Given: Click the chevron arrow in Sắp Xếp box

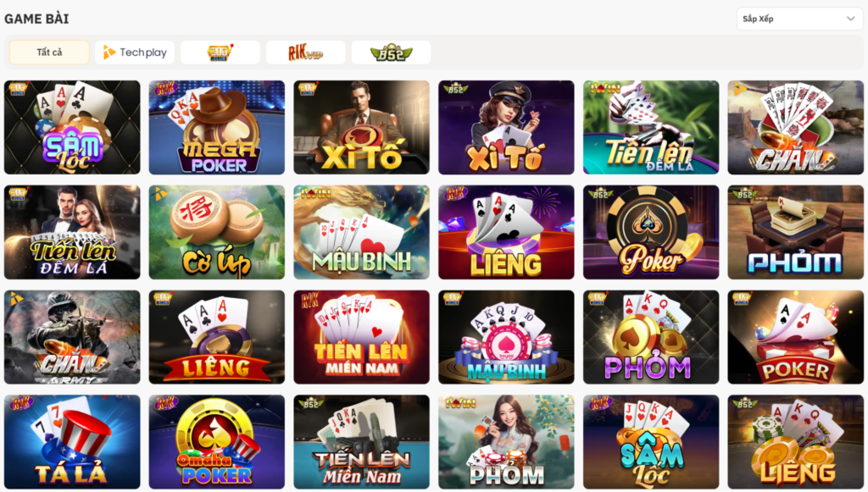Looking at the screenshot, I should (850, 19).
